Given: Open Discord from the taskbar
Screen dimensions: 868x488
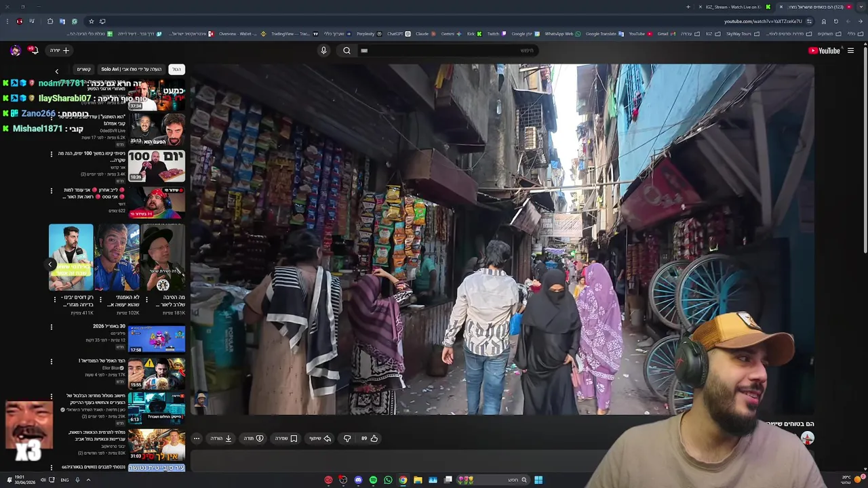Looking at the screenshot, I should pyautogui.click(x=358, y=480).
